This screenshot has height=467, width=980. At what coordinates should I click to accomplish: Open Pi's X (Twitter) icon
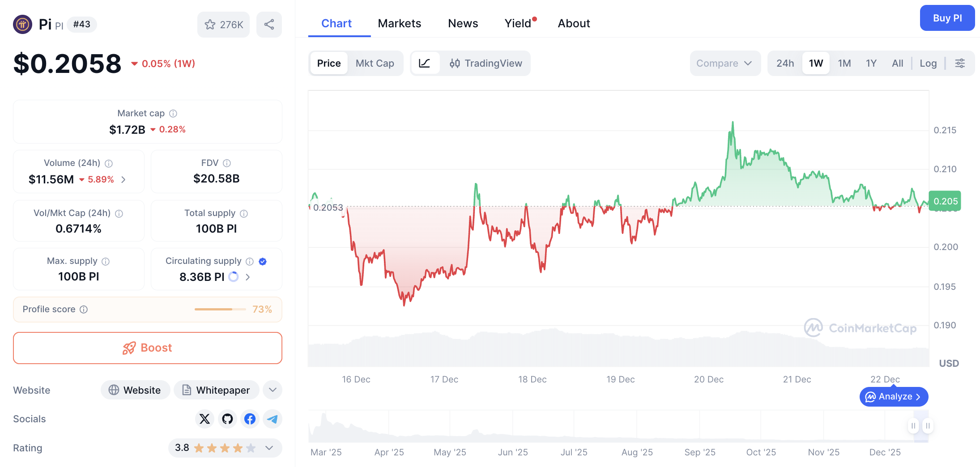205,419
